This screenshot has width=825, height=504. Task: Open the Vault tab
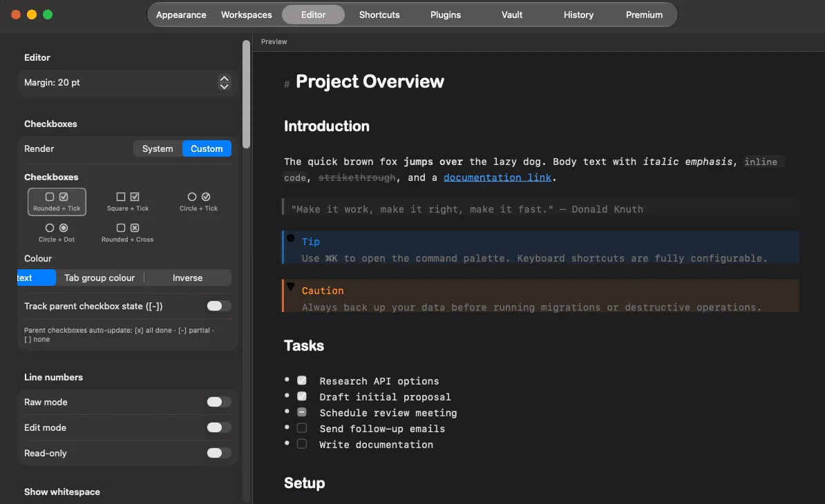click(512, 14)
